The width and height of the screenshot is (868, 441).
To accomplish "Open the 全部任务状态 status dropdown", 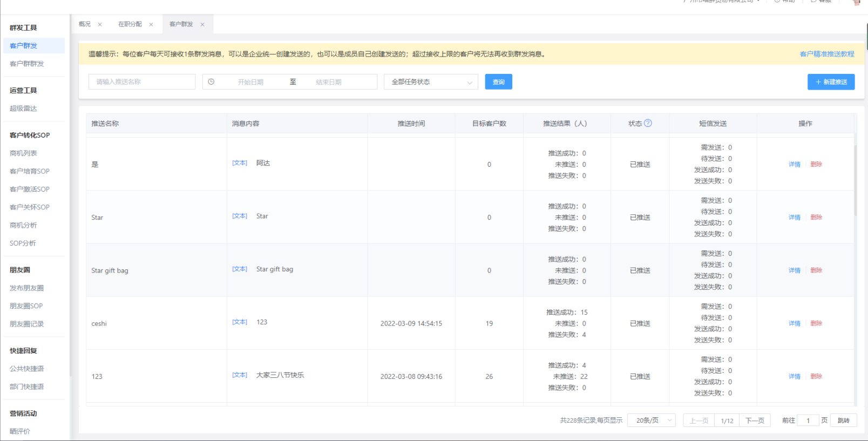I will [431, 82].
